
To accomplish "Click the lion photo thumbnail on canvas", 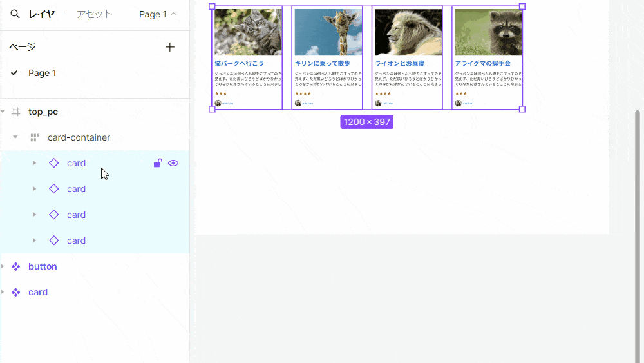I will coord(408,32).
